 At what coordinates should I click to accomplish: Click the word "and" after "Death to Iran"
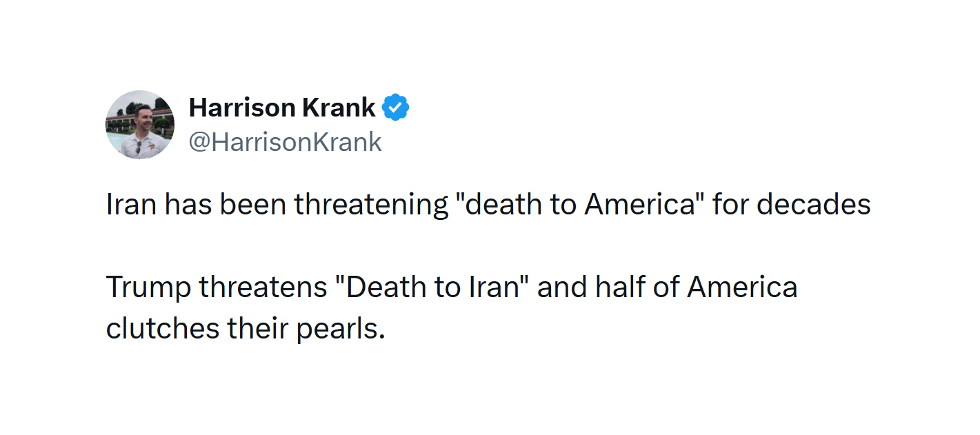tap(560, 287)
